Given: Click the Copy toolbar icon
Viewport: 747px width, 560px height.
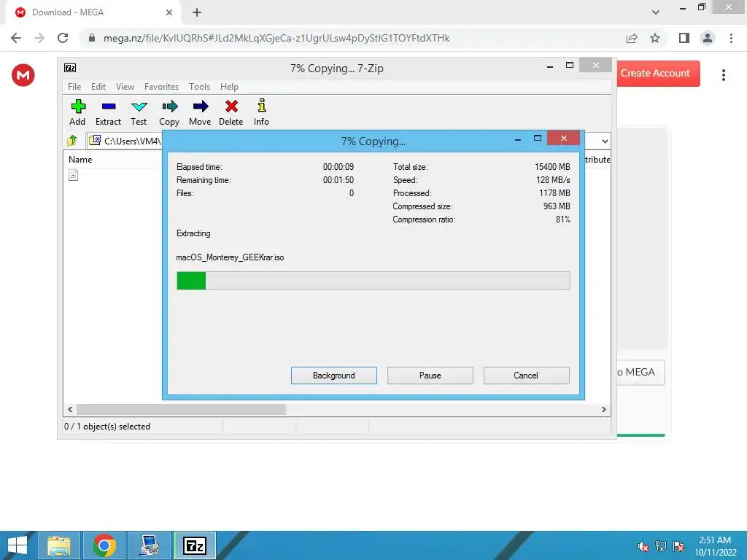Looking at the screenshot, I should [169, 112].
